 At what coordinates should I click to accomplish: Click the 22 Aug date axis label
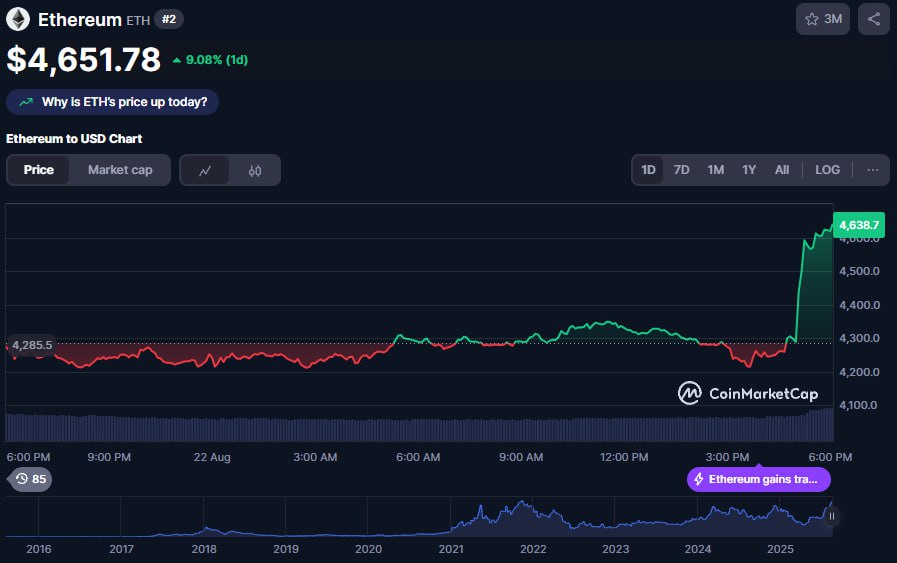[x=212, y=457]
